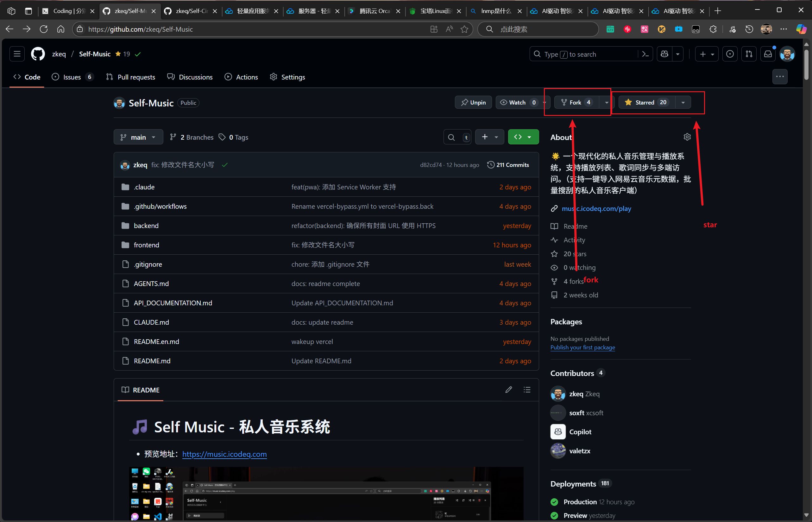Open the repository Settings tab
Screen dimensions: 812x522
288,77
